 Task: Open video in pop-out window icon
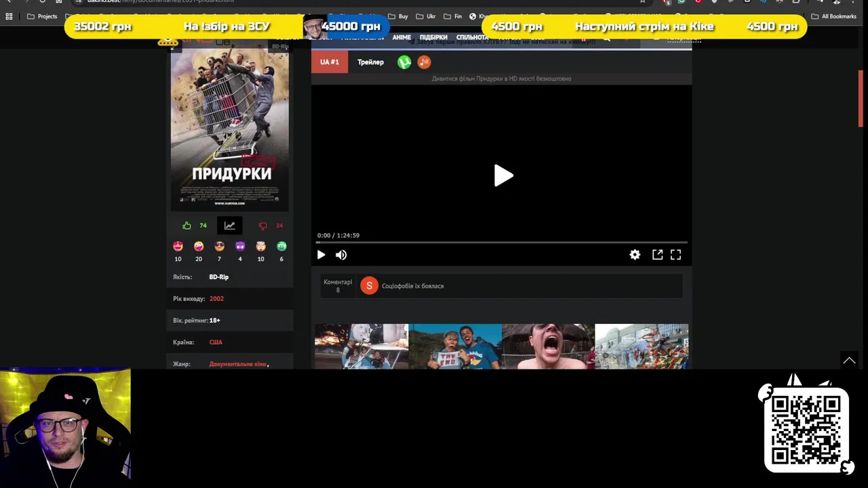(x=657, y=254)
